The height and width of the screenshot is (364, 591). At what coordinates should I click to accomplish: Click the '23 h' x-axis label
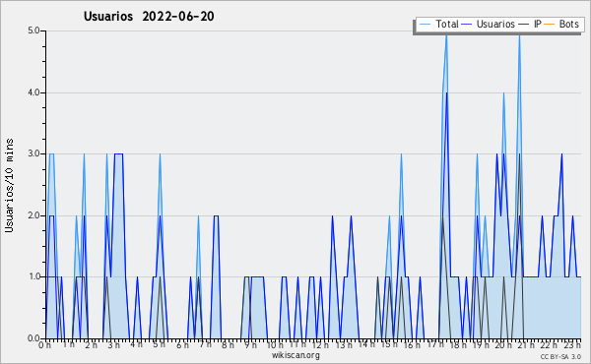(x=572, y=344)
